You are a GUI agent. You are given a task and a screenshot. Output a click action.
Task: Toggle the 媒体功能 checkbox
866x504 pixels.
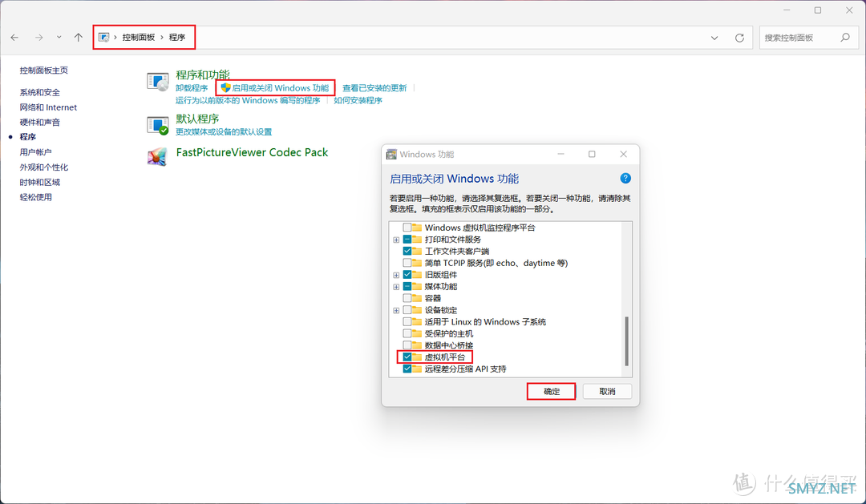tap(407, 287)
